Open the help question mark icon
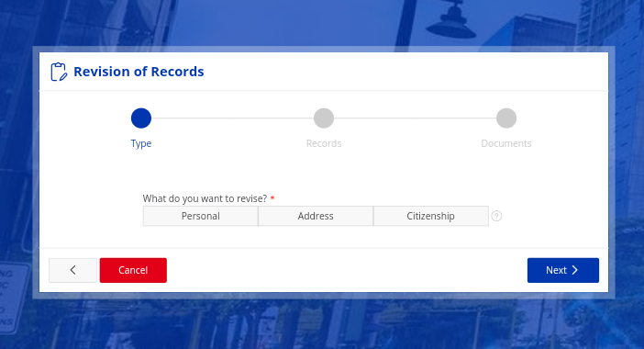Viewport: 644px width, 349px height. pos(496,216)
